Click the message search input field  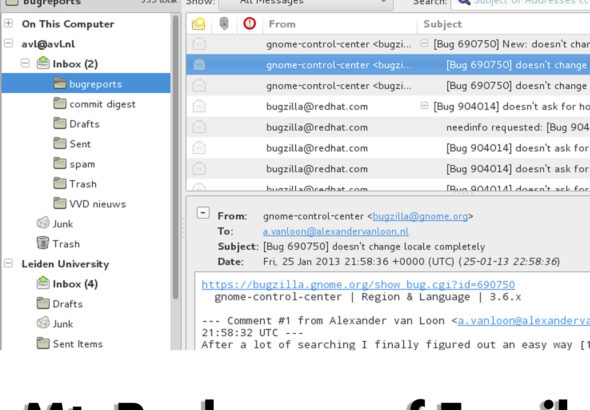pos(521,3)
